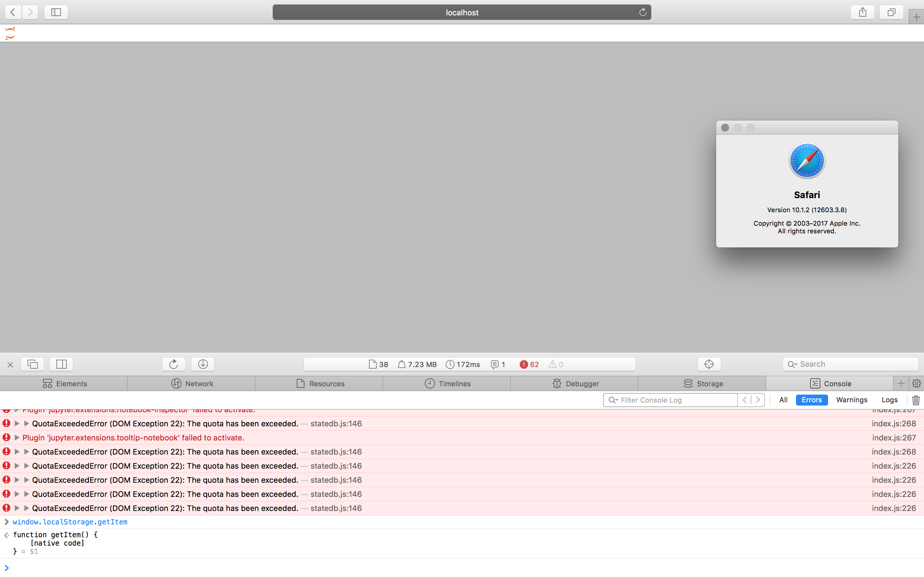Clear console log with trash icon
924x577 pixels.
click(916, 400)
